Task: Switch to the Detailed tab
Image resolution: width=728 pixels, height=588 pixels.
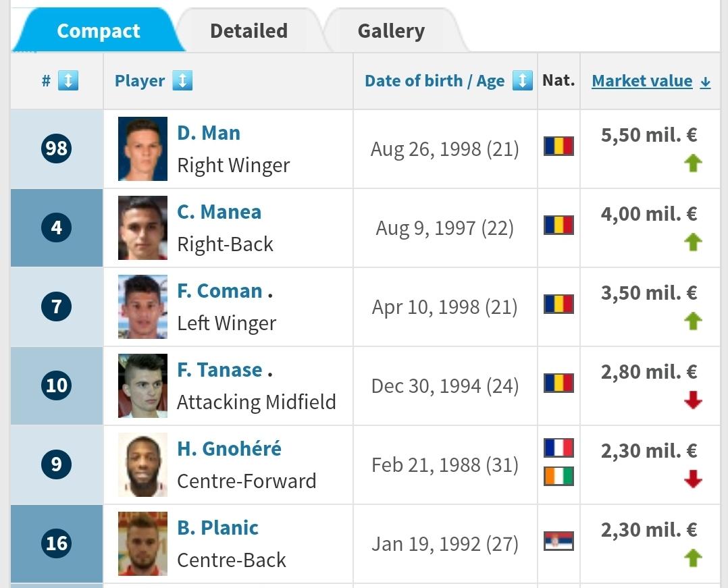Action: (x=249, y=31)
